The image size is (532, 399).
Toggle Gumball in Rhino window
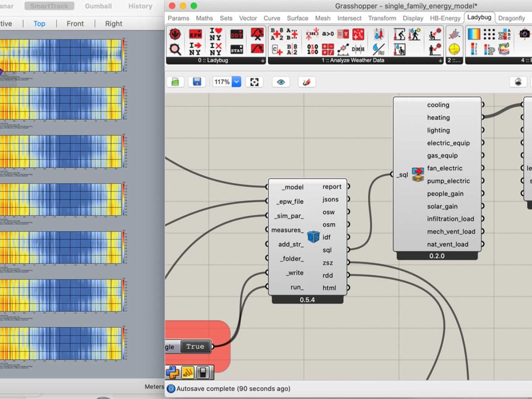point(98,6)
